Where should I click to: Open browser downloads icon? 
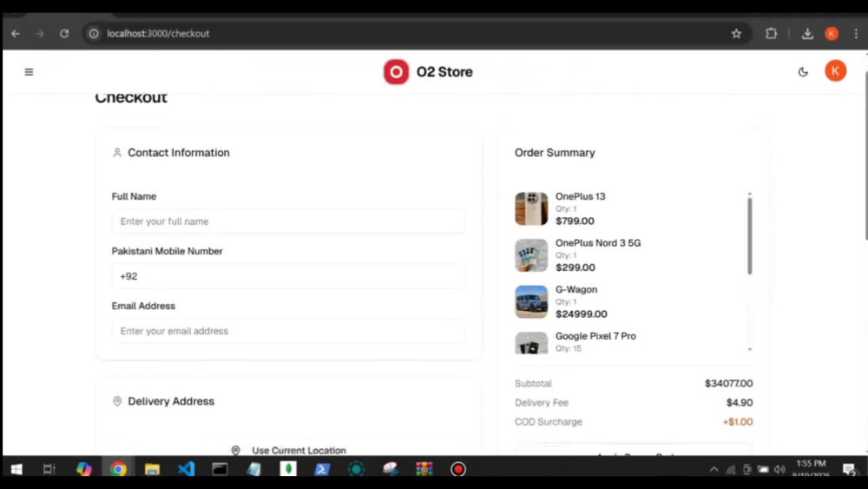point(807,34)
